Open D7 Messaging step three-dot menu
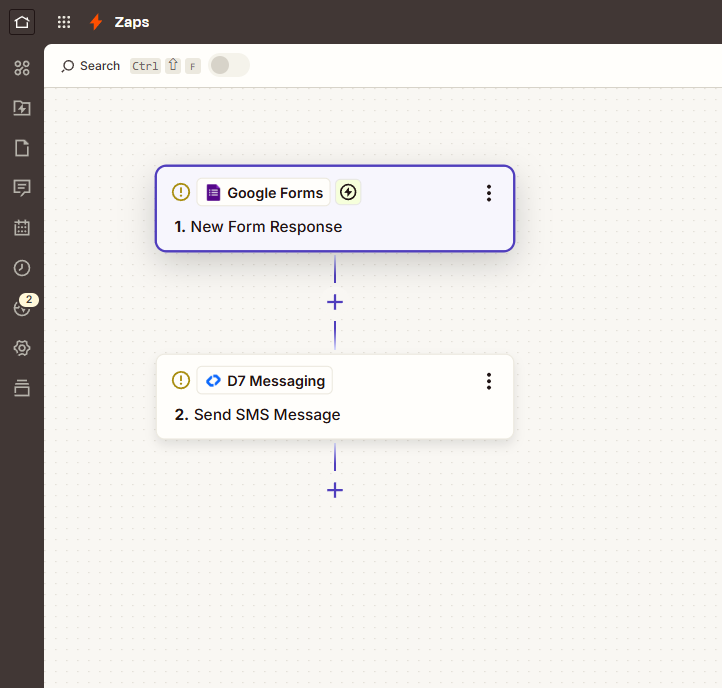 tap(489, 381)
